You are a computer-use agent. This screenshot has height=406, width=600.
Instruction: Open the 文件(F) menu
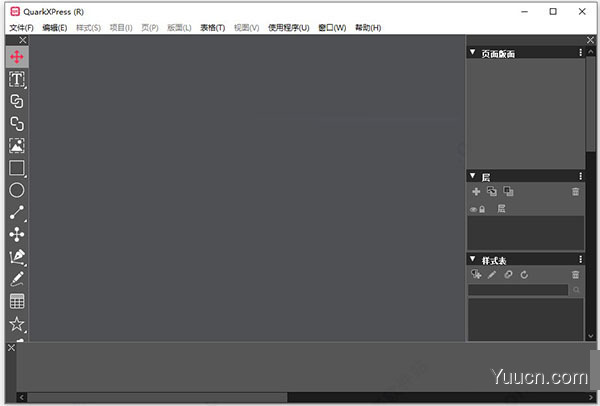(x=21, y=28)
